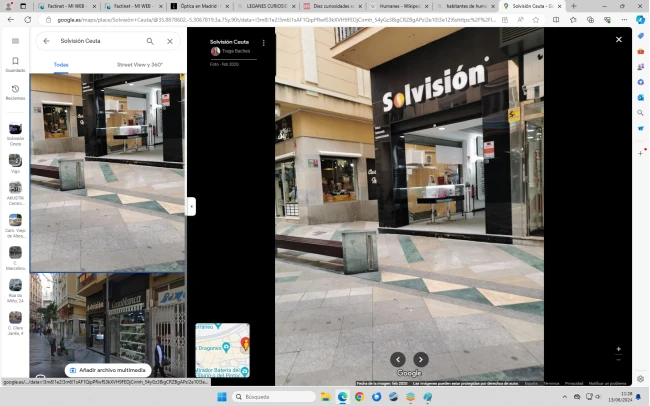Open photo options three-dot menu
The height and width of the screenshot is (406, 650).
tap(264, 43)
